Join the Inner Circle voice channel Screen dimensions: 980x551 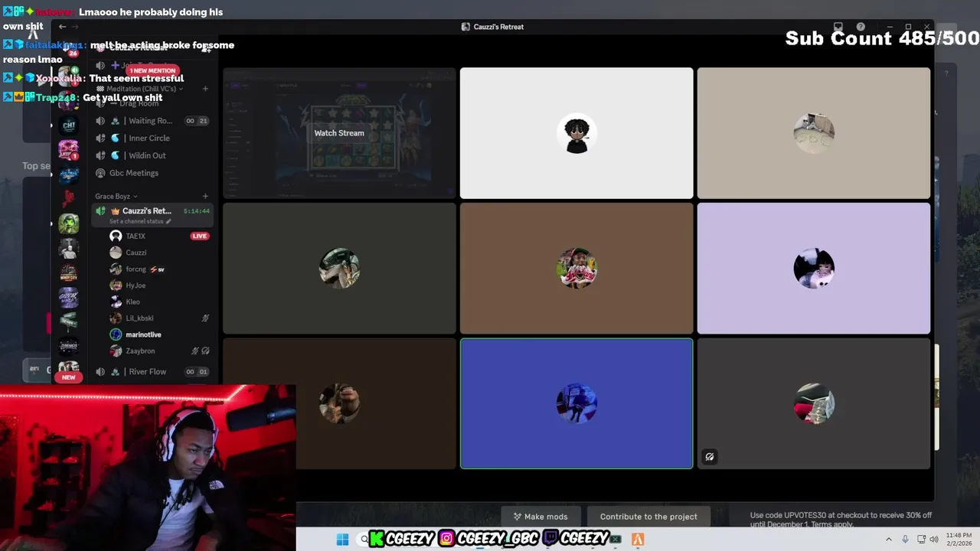point(152,139)
